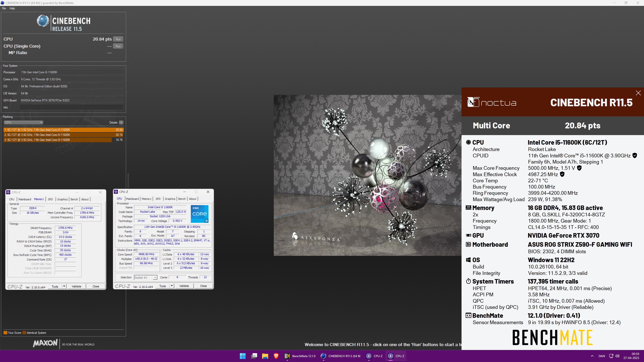Image resolution: width=644 pixels, height=362 pixels.
Task: Open Mainboard tab in memory CPU-Z window
Action: tap(25, 199)
